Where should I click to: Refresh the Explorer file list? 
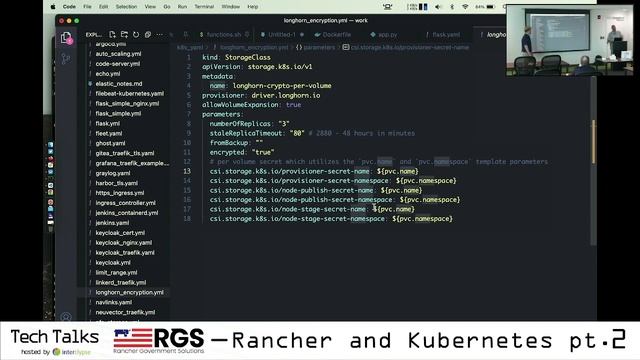click(136, 35)
